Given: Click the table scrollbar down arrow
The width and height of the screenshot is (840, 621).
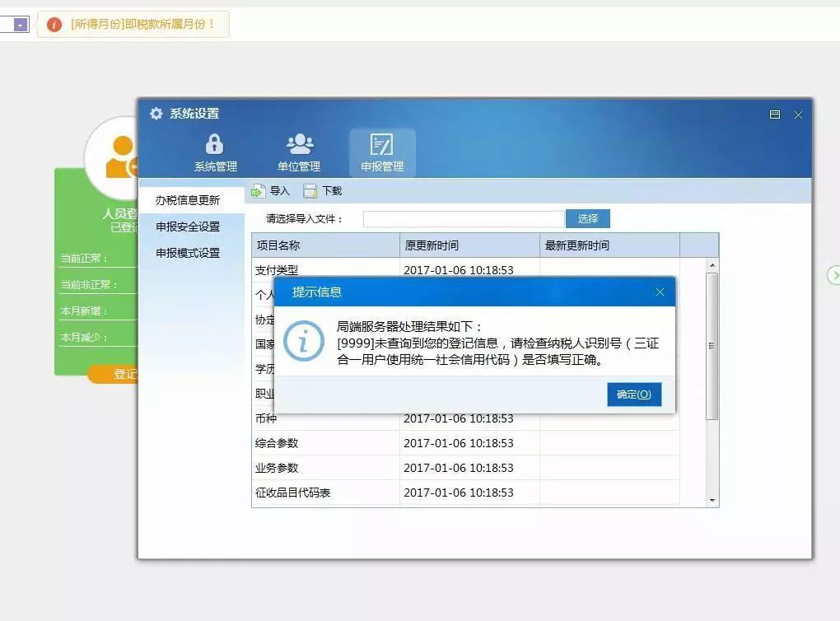Looking at the screenshot, I should pos(712,501).
